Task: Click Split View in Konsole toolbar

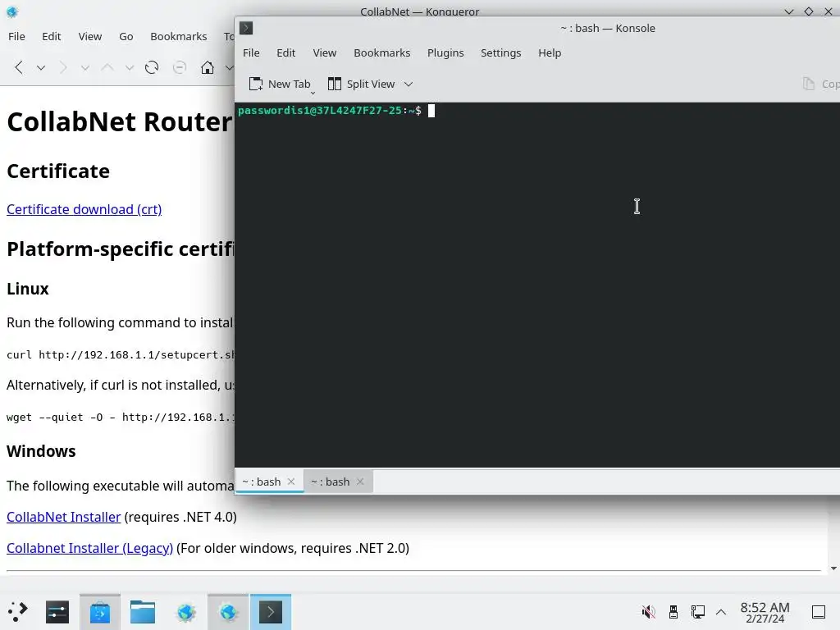Action: point(361,84)
